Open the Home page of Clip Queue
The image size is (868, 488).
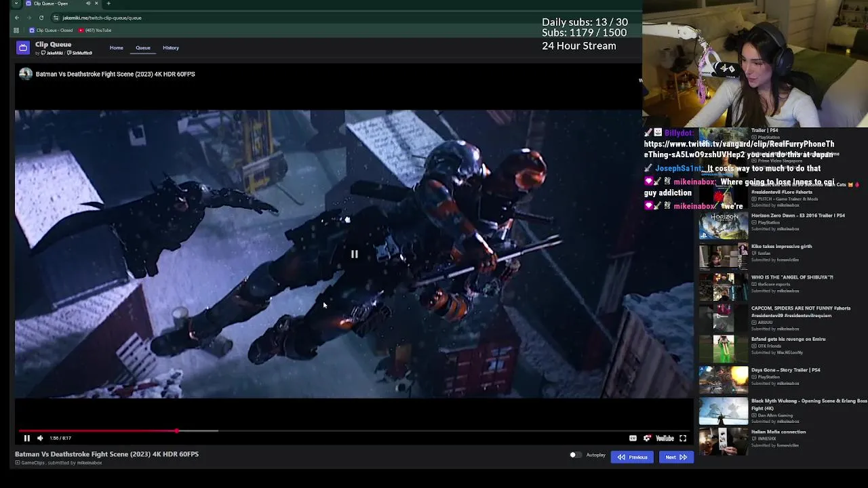117,47
